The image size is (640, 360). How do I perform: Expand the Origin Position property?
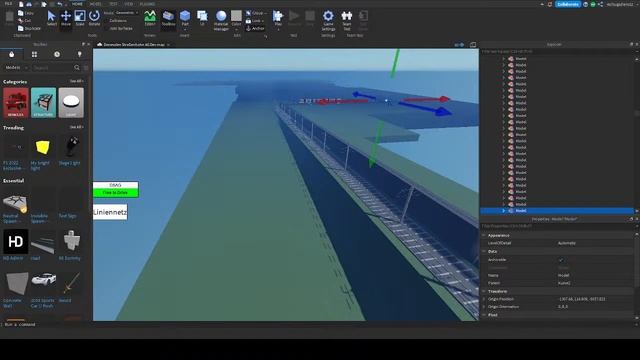click(x=484, y=299)
